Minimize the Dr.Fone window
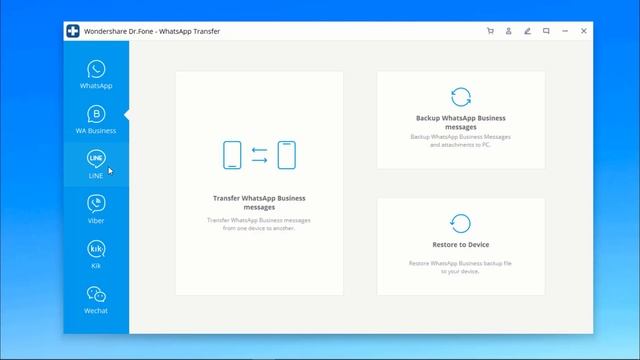The image size is (640, 360). (565, 31)
